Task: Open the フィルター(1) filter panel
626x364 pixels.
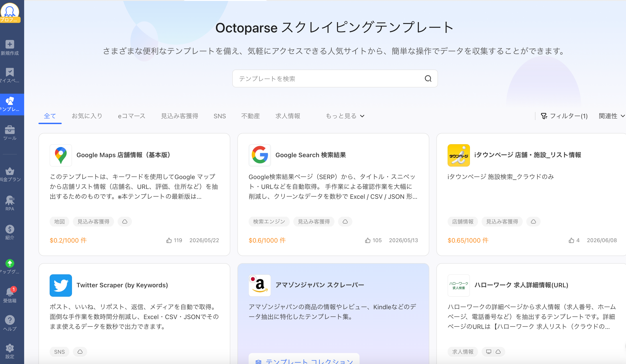Action: (564, 116)
